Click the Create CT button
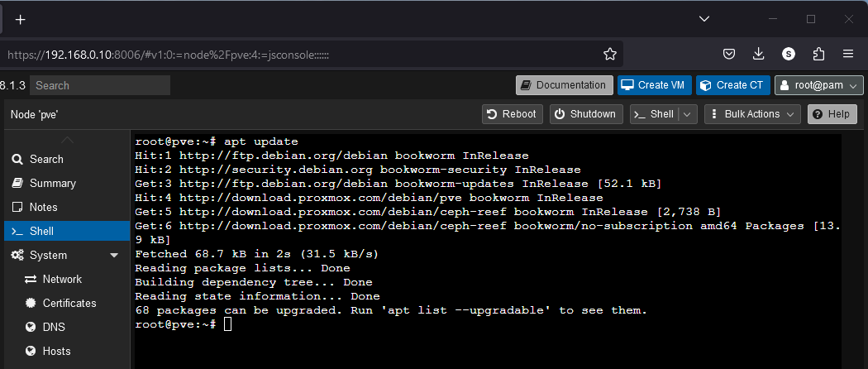 point(733,85)
